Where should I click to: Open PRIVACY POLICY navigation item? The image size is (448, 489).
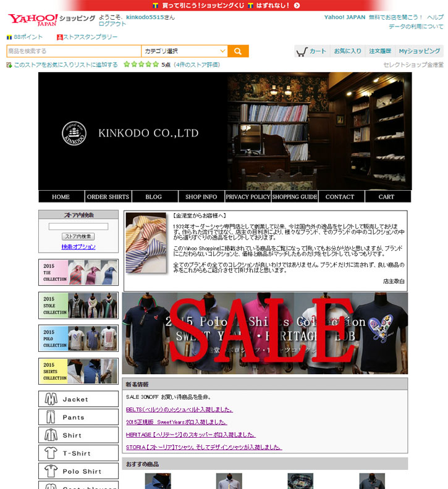click(x=248, y=197)
